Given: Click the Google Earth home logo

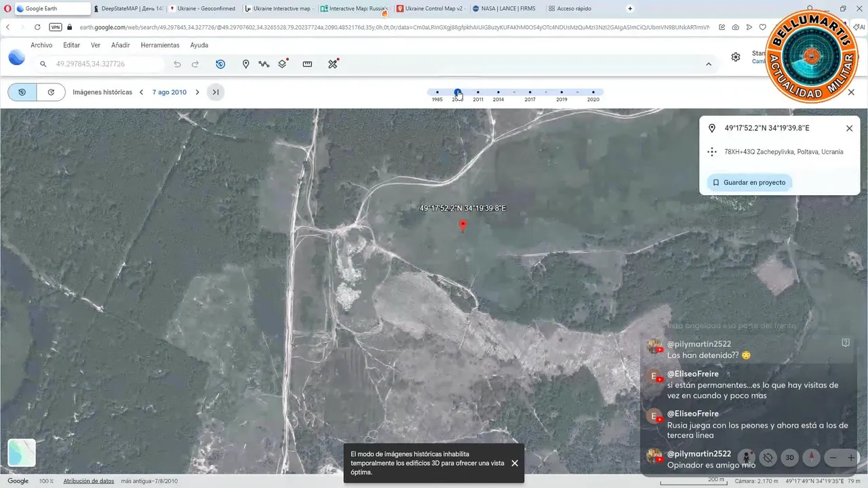Looking at the screenshot, I should 16,58.
